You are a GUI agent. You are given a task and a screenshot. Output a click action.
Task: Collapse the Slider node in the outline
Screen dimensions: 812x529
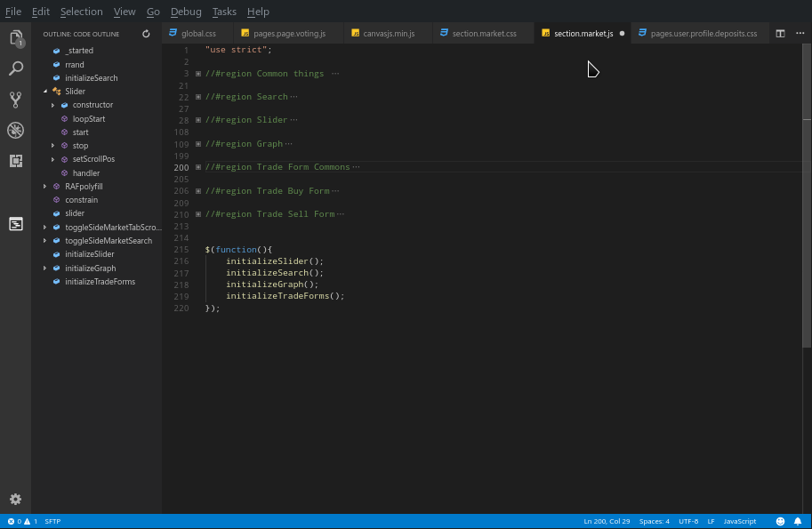point(45,91)
